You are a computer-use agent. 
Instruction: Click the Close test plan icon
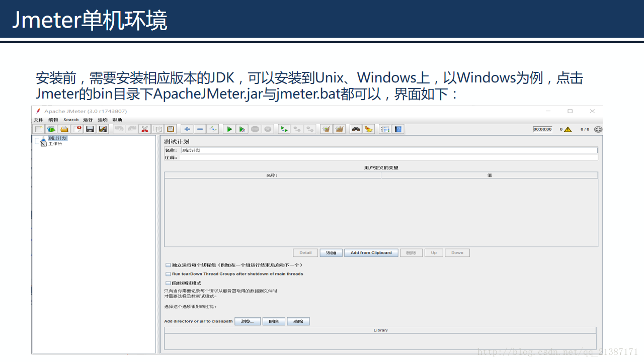point(77,129)
